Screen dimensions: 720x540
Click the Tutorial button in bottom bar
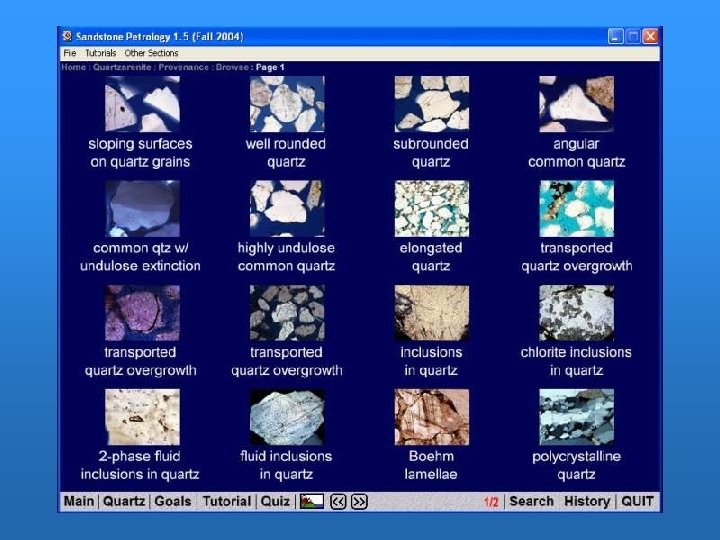227,501
